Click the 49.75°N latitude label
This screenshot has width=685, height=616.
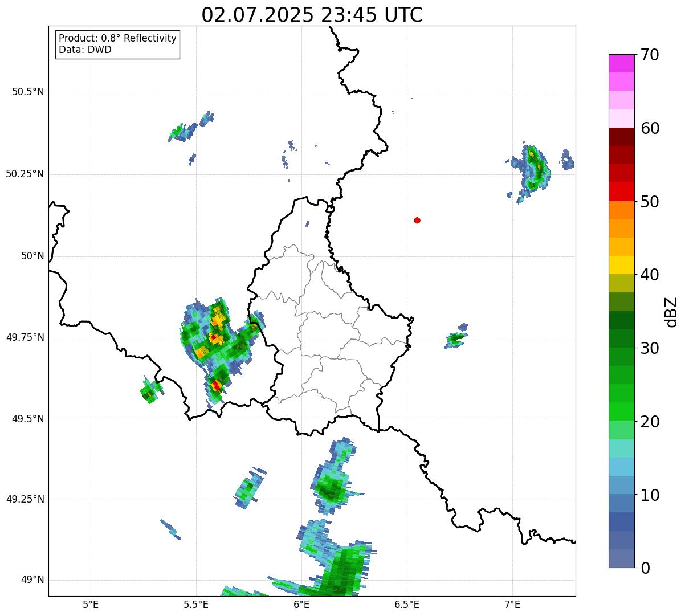tap(25, 337)
